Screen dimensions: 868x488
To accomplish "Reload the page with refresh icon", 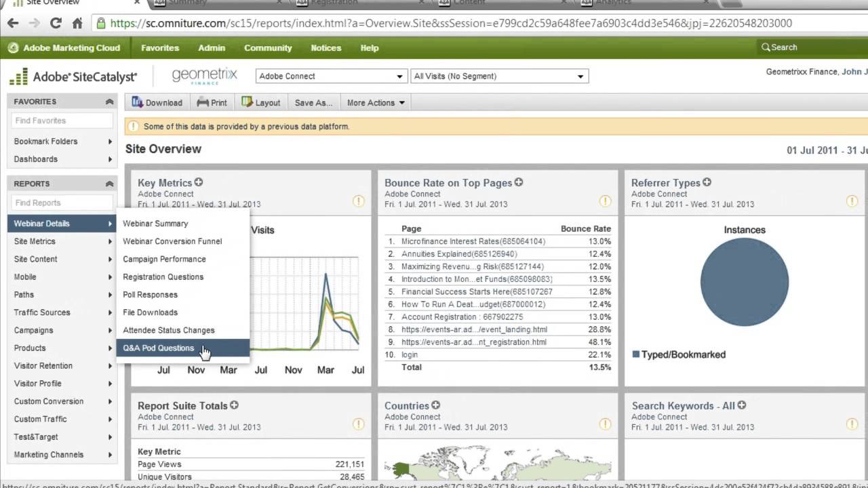I will click(56, 23).
